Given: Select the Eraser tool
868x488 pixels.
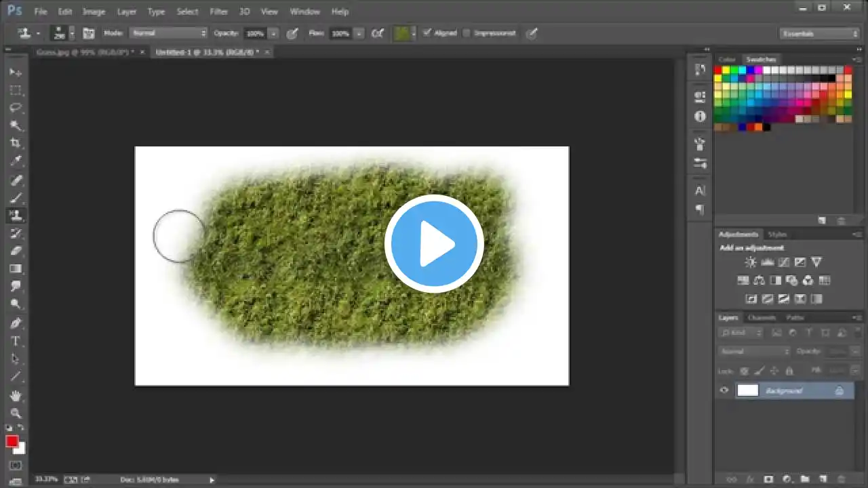Looking at the screenshot, I should [16, 251].
